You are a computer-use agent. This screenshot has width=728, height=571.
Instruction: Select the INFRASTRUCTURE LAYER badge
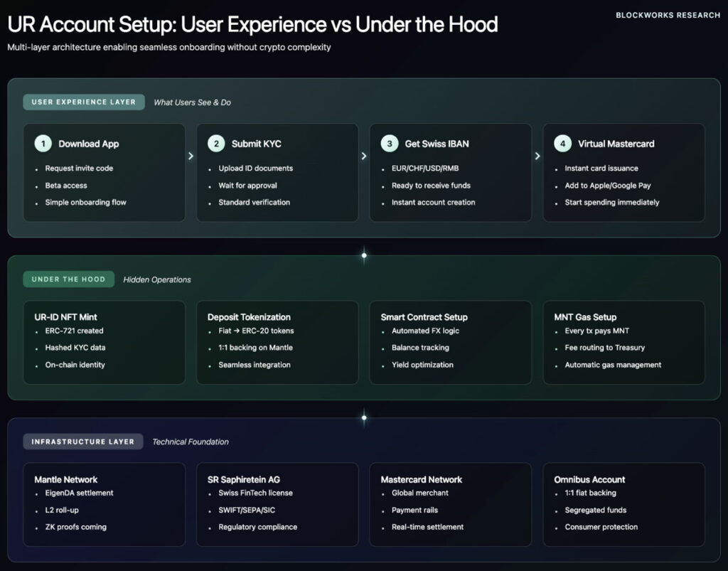click(x=83, y=442)
